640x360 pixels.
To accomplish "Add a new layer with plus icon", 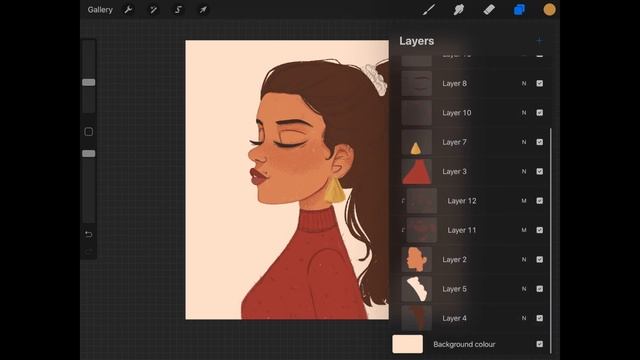I will [540, 41].
